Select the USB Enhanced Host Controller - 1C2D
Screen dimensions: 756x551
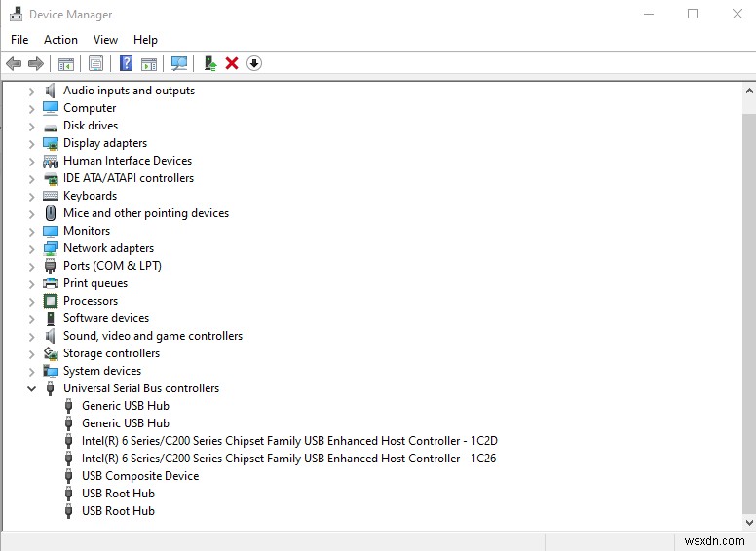tap(289, 441)
